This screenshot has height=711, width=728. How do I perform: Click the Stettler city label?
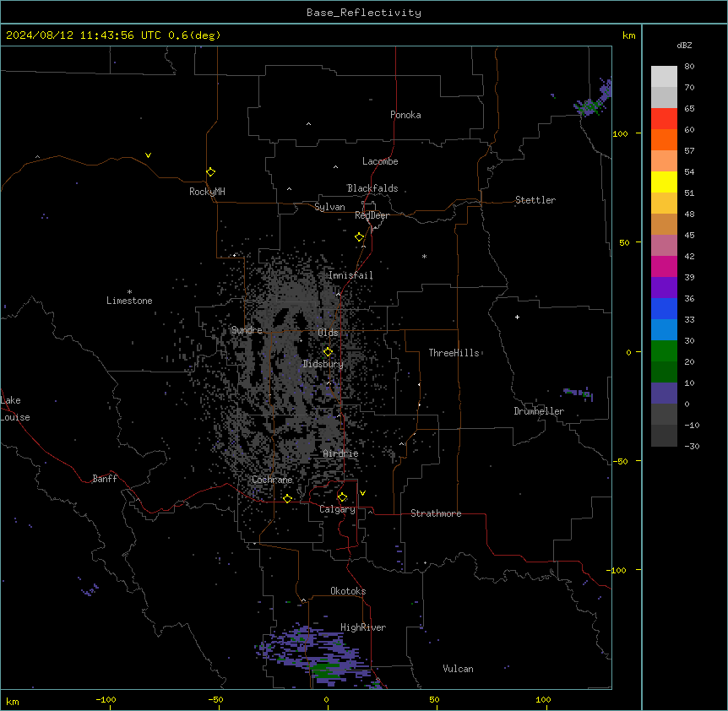(535, 200)
